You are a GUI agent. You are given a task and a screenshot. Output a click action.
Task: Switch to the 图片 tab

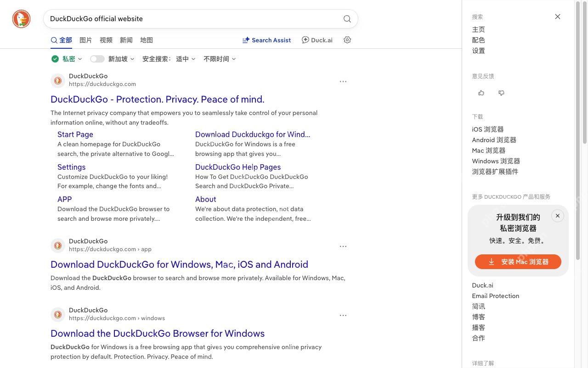coord(86,40)
